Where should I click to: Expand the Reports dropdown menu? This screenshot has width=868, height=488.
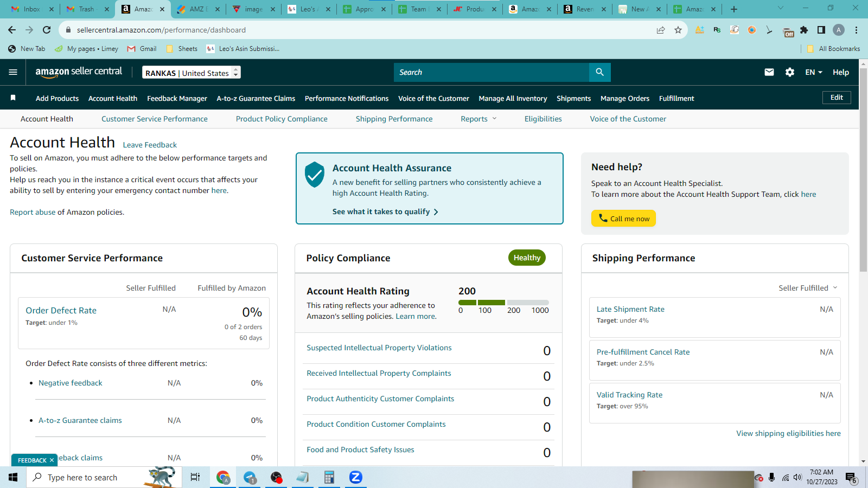(478, 119)
